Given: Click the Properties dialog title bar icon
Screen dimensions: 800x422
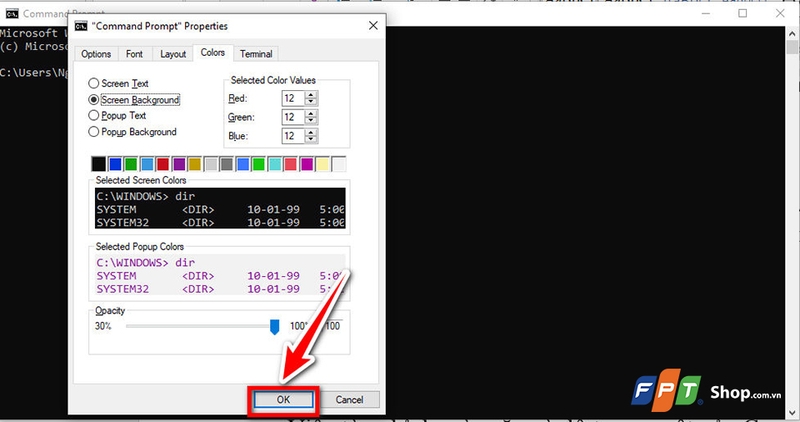Looking at the screenshot, I should tap(81, 26).
